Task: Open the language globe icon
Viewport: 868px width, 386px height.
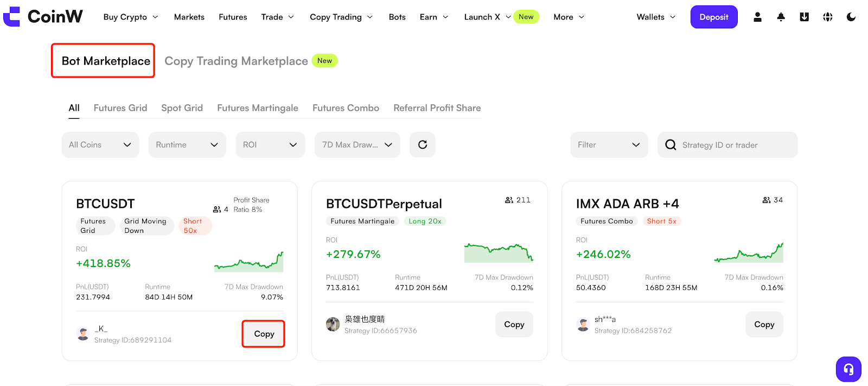Action: coord(827,17)
